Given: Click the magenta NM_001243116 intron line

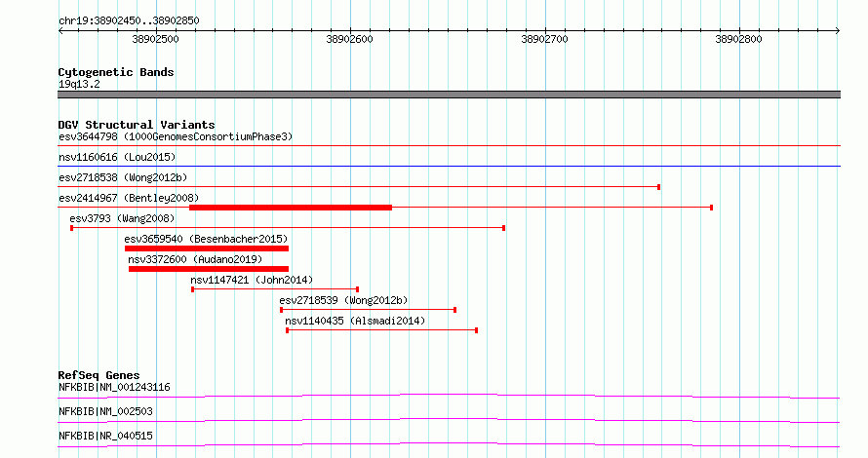Looking at the screenshot, I should coord(449,396).
